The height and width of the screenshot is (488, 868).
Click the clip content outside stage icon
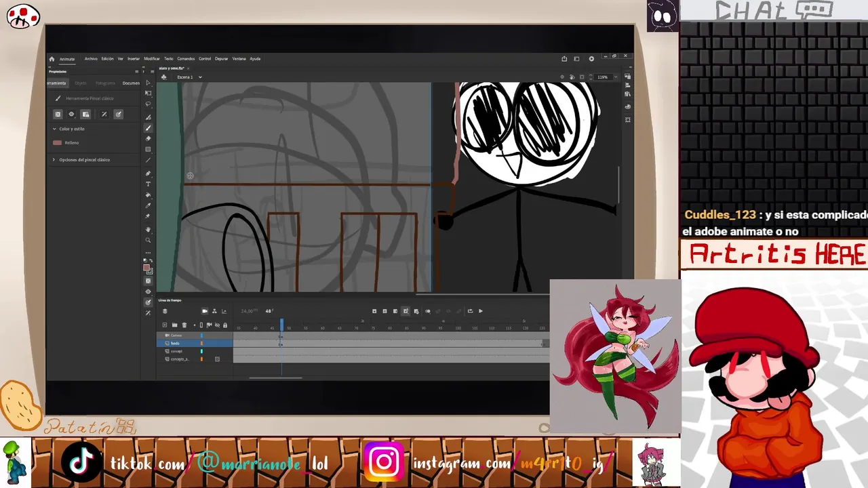[582, 77]
